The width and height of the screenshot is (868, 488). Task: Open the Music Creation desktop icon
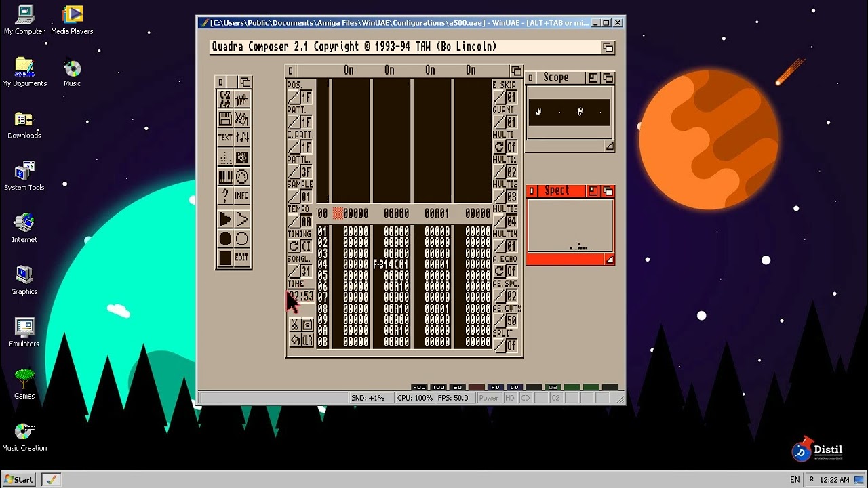[x=24, y=437]
